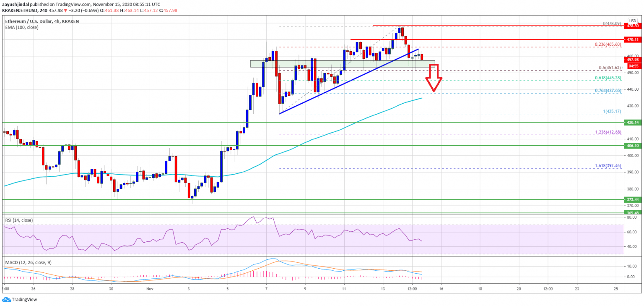Click the '16' date on time axis
Viewport: 644px width, 306px height.
441,289
